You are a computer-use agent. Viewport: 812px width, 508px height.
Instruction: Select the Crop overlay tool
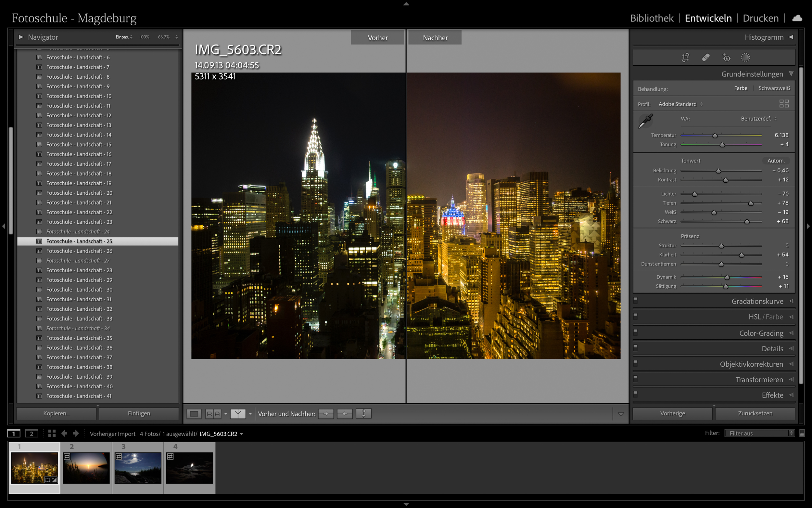[x=685, y=58]
